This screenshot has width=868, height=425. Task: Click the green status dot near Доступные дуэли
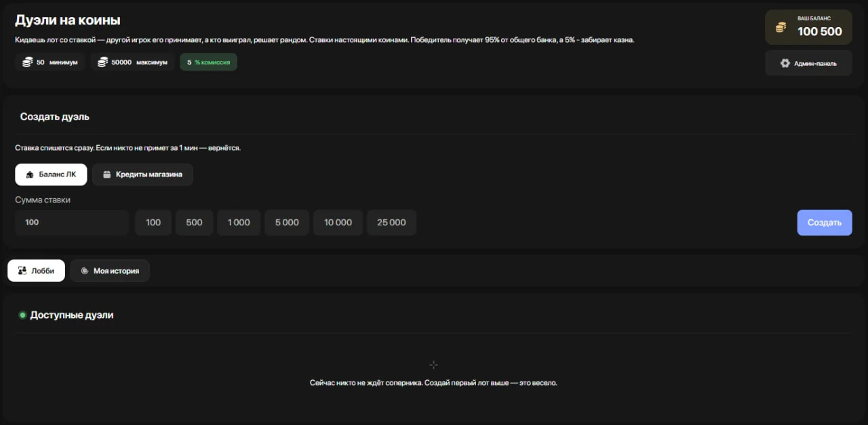[x=22, y=315]
